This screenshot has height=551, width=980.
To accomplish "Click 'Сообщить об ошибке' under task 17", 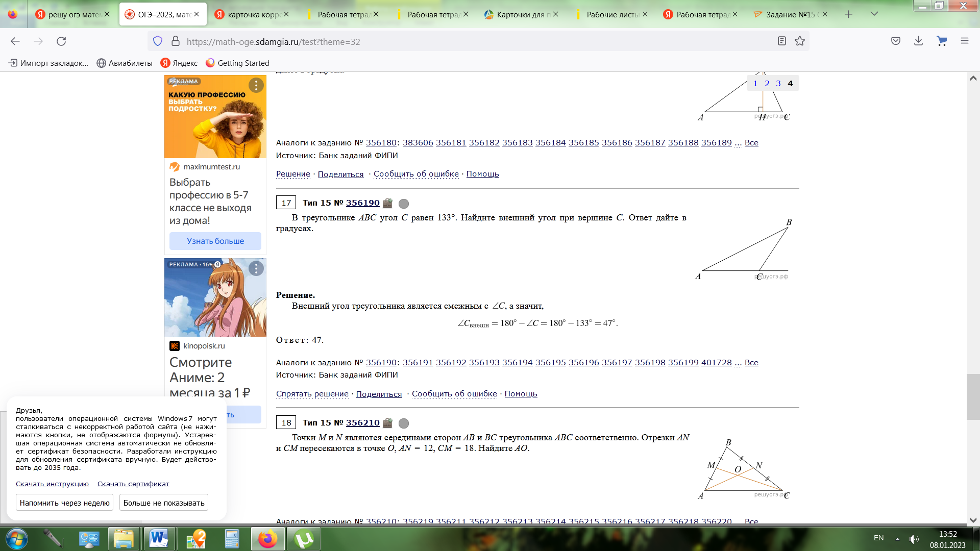I will click(454, 394).
